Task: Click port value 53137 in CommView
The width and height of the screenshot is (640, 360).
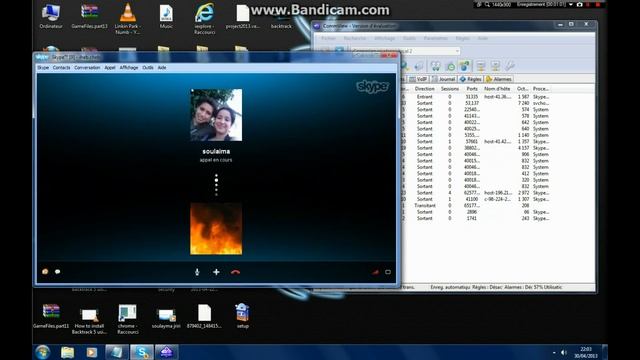Action: (472, 103)
